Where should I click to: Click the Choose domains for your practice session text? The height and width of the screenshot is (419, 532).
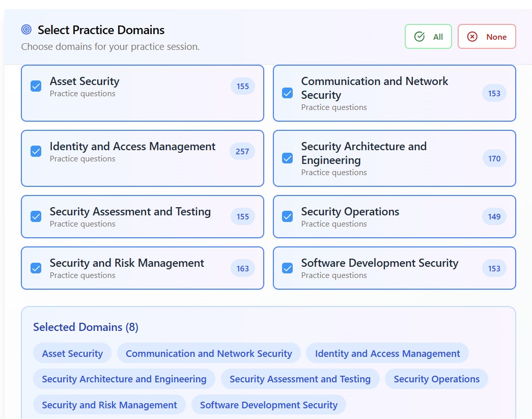(110, 46)
